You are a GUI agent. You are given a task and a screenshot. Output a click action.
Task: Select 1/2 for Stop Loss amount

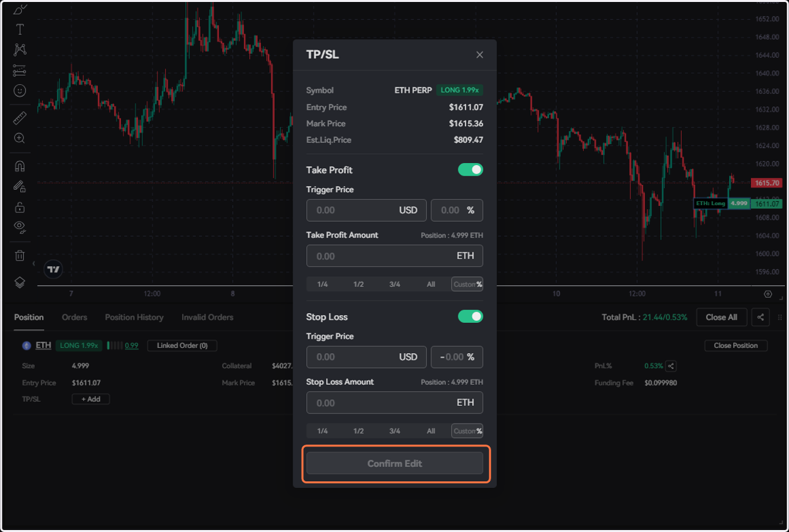click(358, 431)
